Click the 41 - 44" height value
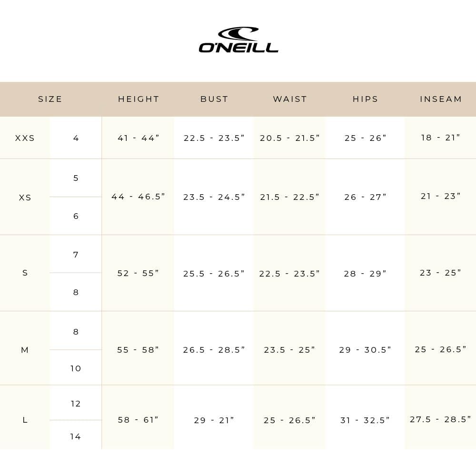Screen dimensions: 476x476 139,138
